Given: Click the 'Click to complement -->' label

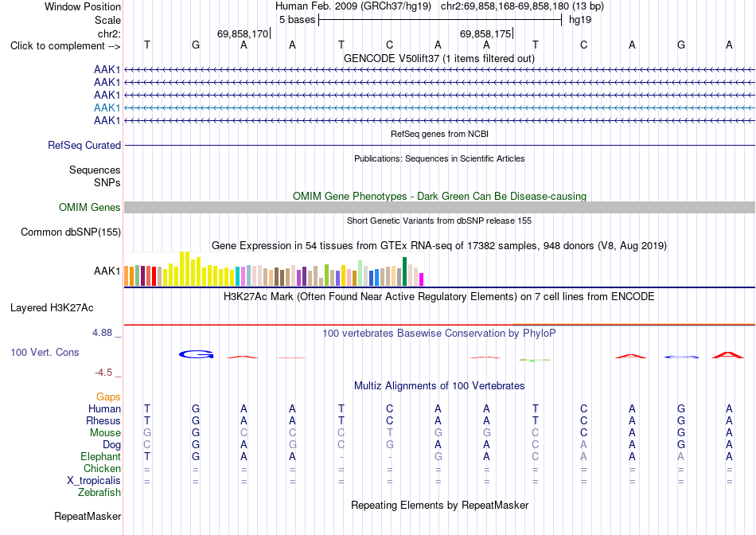Looking at the screenshot, I should 65,46.
